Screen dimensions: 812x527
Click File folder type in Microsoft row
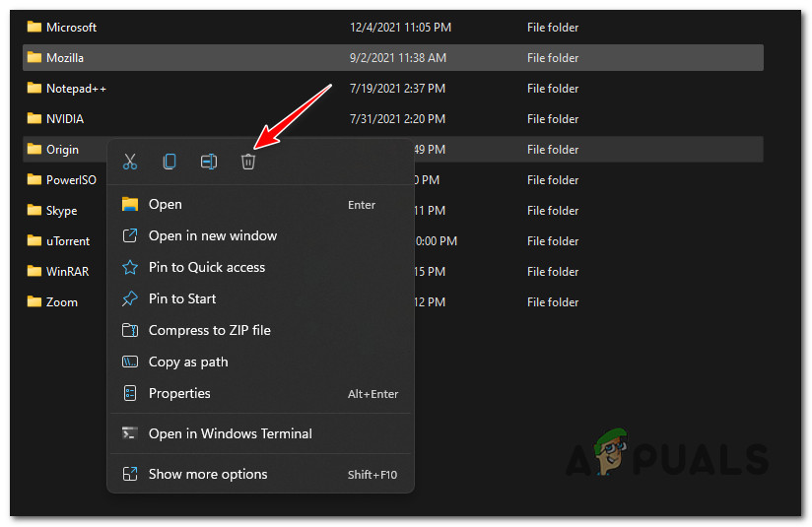pyautogui.click(x=553, y=28)
